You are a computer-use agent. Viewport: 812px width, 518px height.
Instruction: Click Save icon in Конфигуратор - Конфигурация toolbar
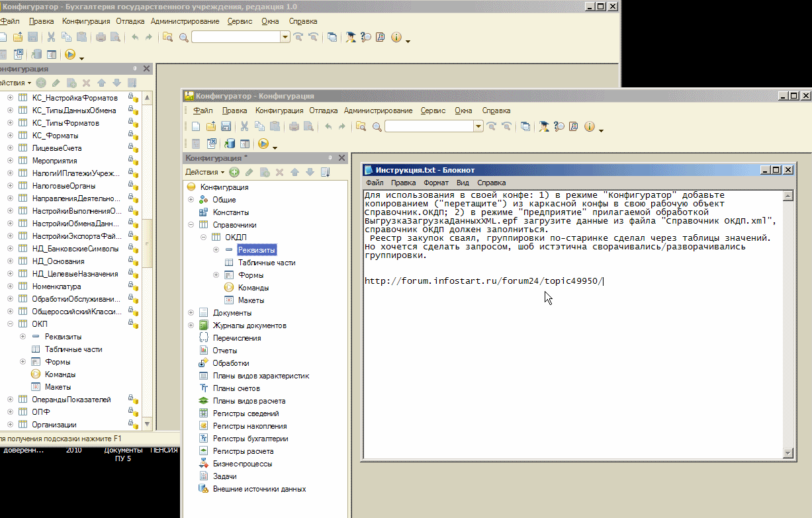coord(226,126)
